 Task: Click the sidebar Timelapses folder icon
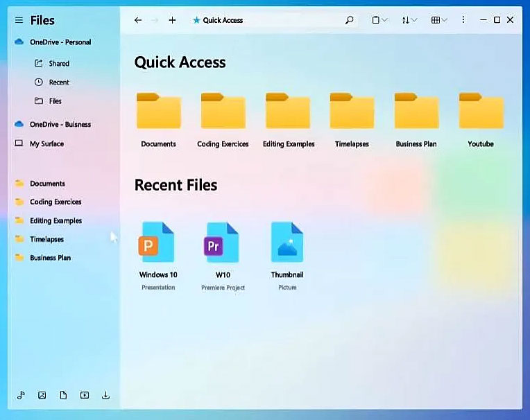[x=19, y=239]
